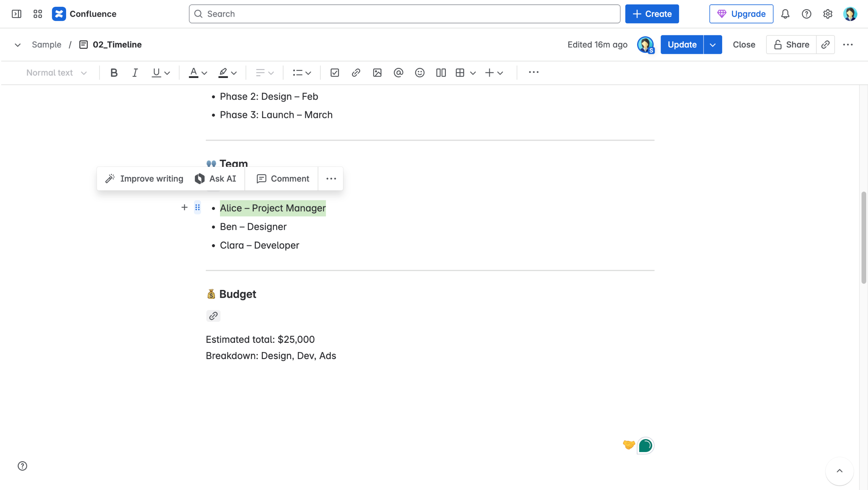The image size is (868, 490).
Task: Toggle the left sidebar panel
Action: [x=16, y=14]
